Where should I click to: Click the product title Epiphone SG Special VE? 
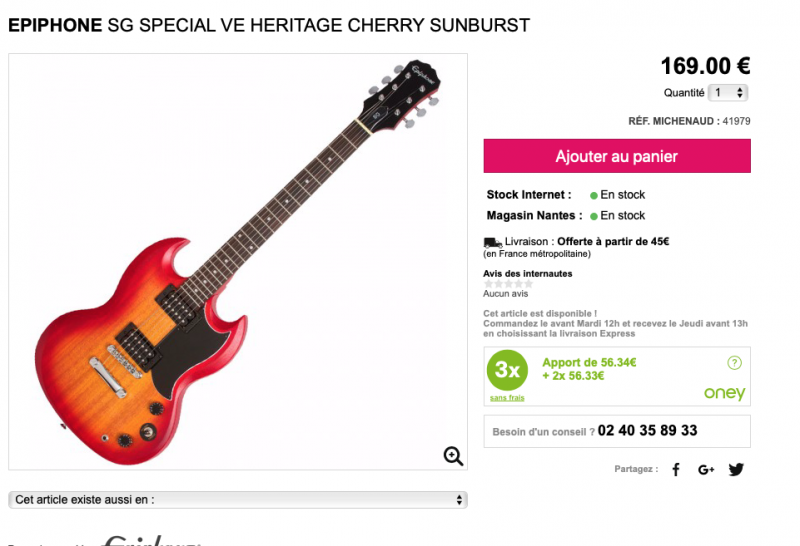(269, 25)
